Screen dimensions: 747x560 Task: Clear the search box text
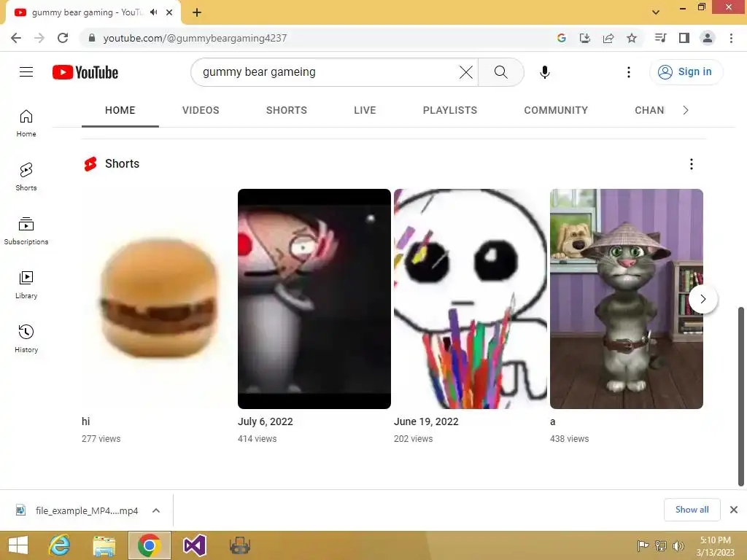pos(466,72)
